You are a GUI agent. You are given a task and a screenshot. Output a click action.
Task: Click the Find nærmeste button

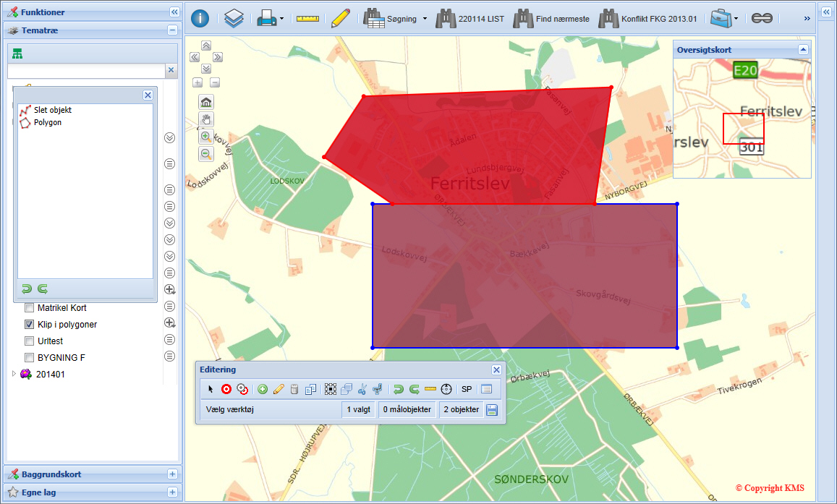pyautogui.click(x=552, y=19)
